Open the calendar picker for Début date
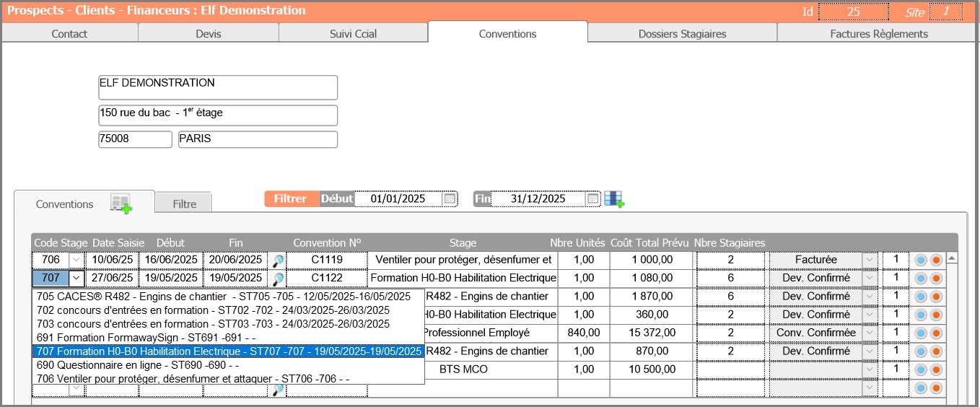Screen dimensions: 980x407 449,198
